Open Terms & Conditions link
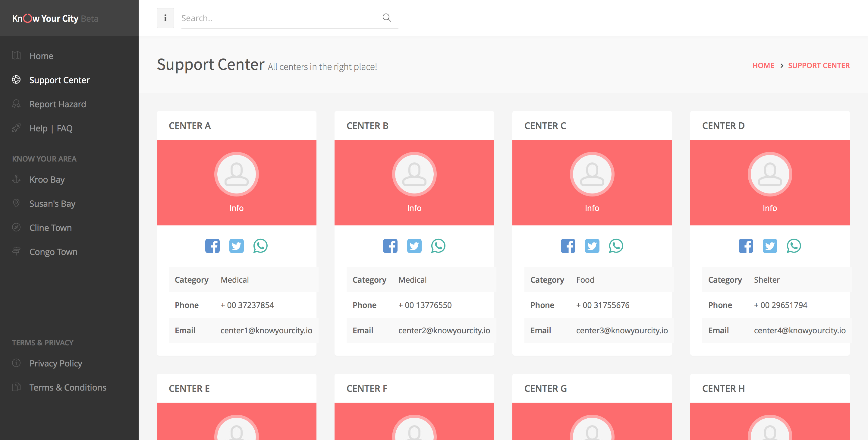 68,388
